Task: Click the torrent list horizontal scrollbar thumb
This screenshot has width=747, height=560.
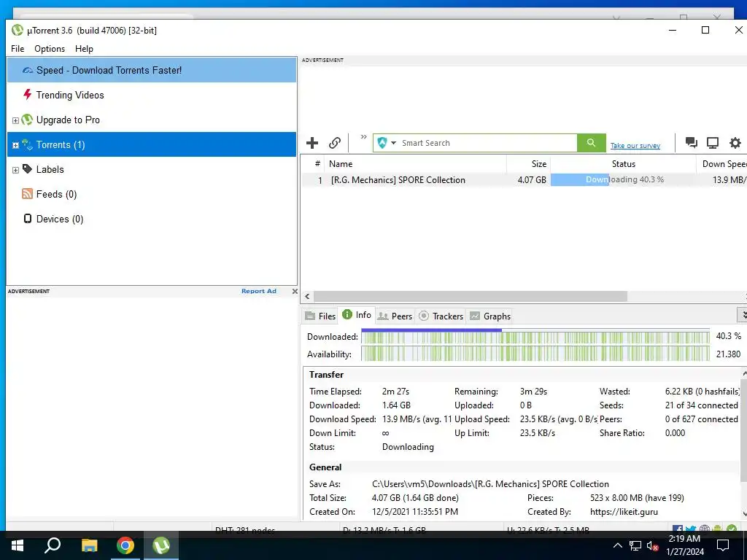Action: (471, 296)
